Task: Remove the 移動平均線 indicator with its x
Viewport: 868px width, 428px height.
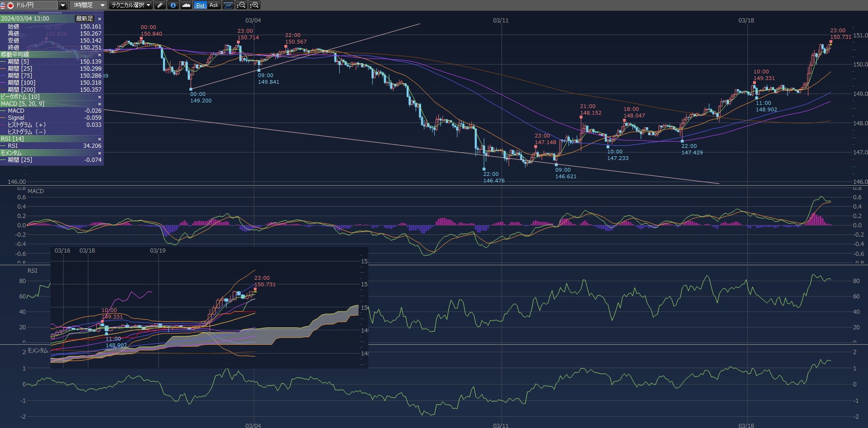Action: tap(100, 55)
